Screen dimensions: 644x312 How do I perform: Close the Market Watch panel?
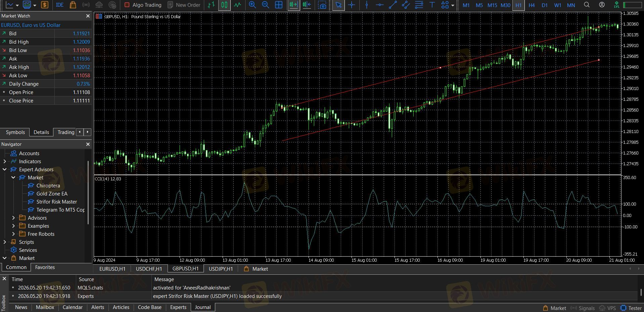pyautogui.click(x=88, y=16)
